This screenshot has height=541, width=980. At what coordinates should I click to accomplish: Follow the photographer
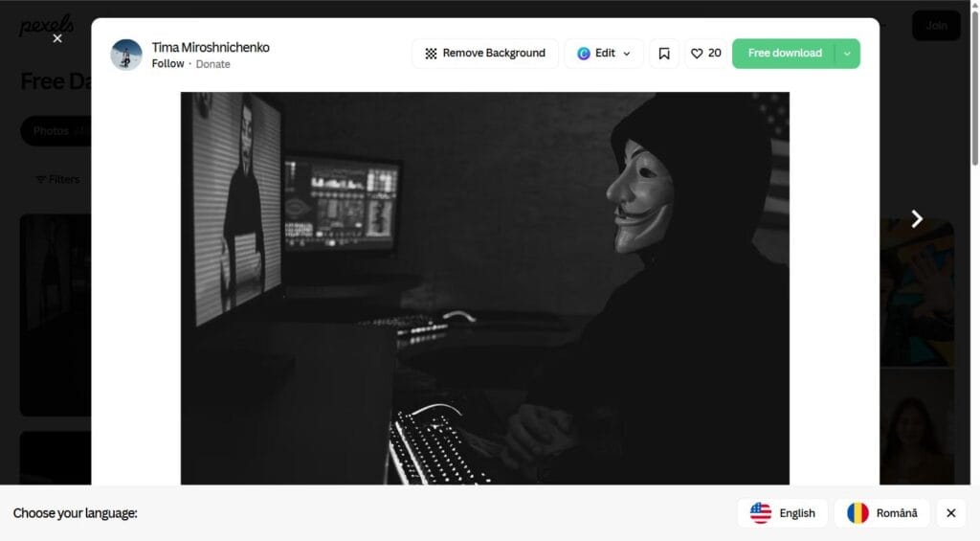coord(167,64)
